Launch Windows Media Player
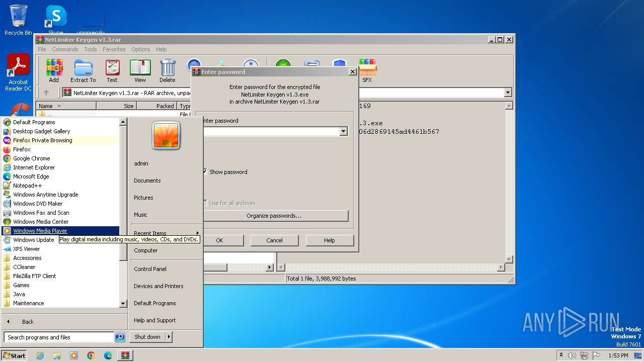 pos(60,231)
